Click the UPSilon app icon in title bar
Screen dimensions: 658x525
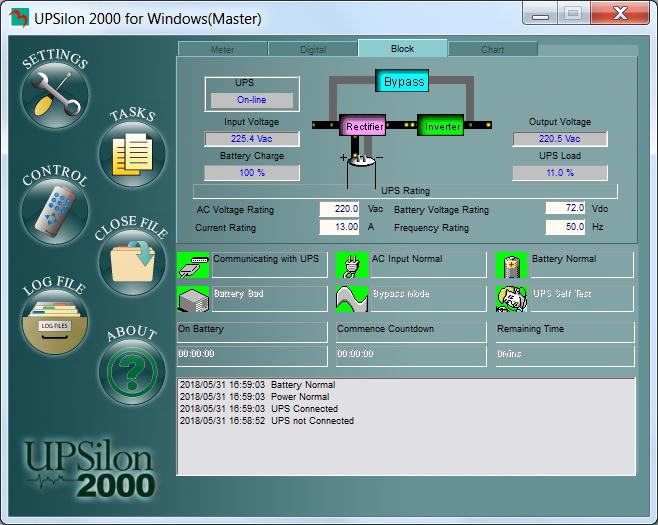click(18, 18)
